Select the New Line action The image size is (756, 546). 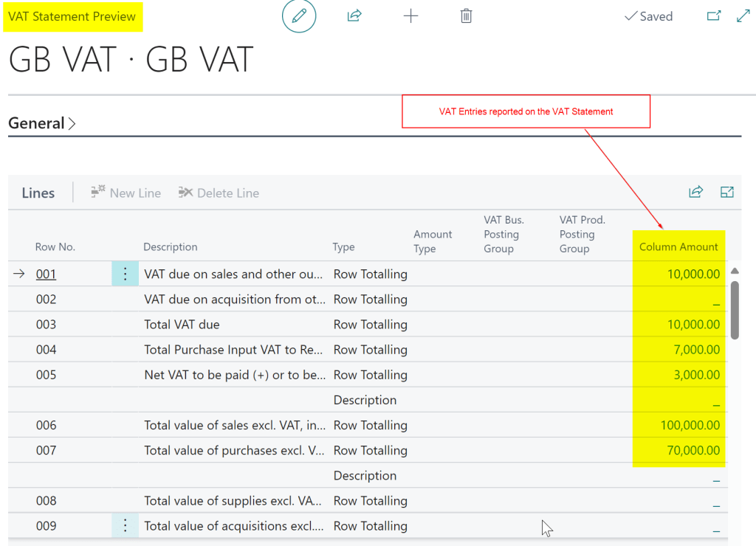tap(126, 193)
